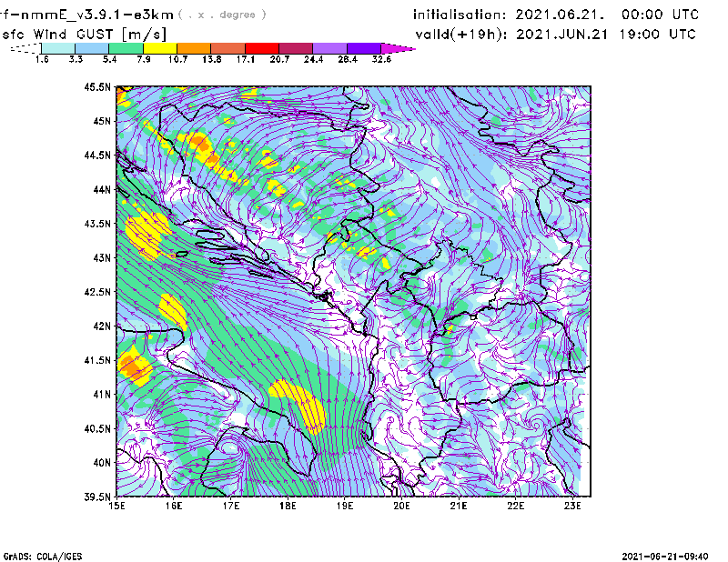
Task: Click the '41.5N' latitude label
Action: pos(97,360)
